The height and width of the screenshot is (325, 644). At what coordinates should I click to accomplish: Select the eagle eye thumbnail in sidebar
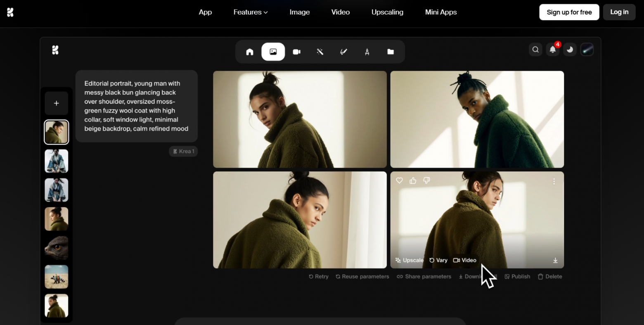pos(57,248)
